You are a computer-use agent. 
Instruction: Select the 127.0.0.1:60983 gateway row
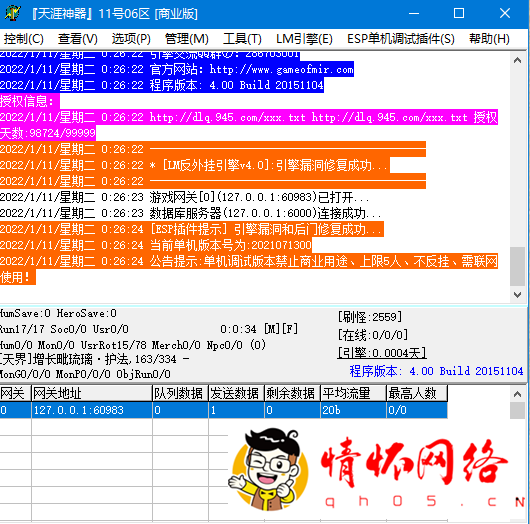(223, 410)
